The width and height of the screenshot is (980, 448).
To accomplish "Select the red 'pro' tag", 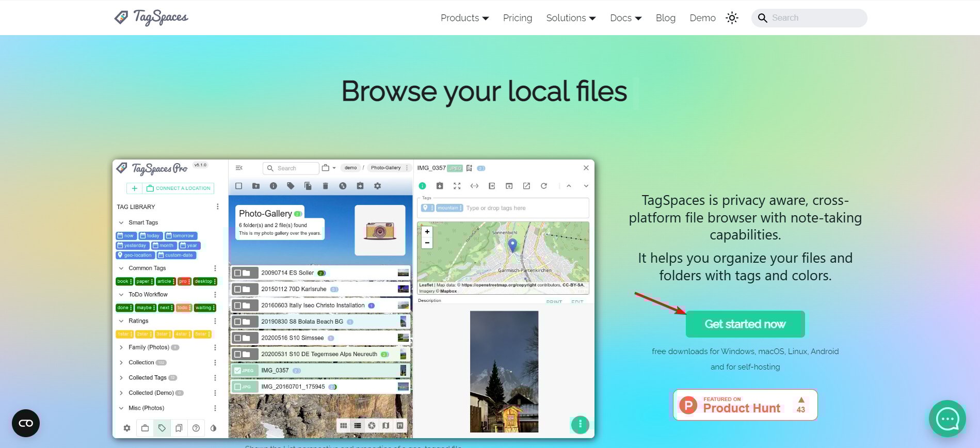I will (x=184, y=281).
